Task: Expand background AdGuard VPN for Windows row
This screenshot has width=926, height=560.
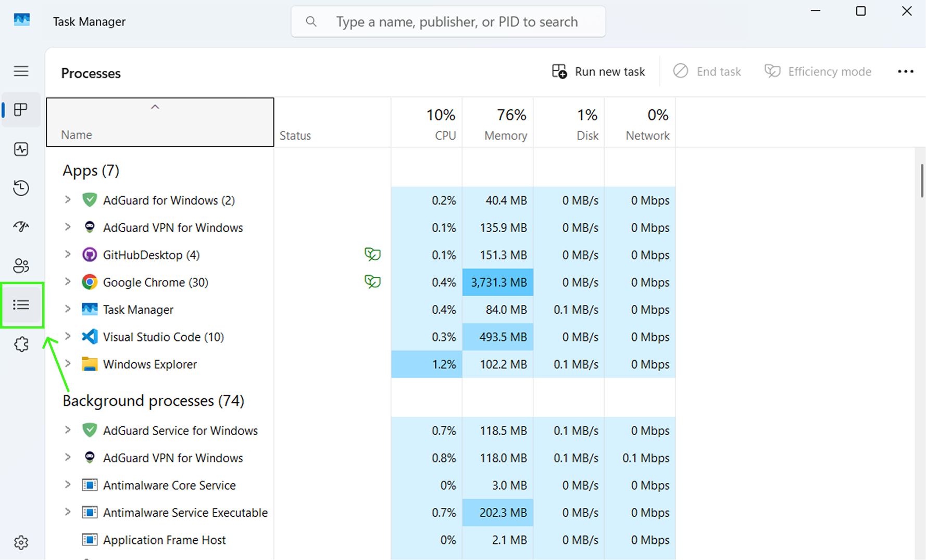Action: coord(68,457)
